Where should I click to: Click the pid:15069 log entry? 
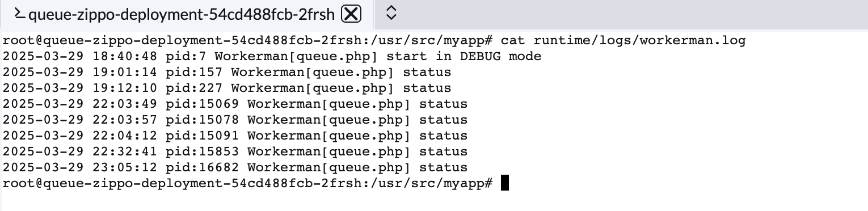[235, 104]
